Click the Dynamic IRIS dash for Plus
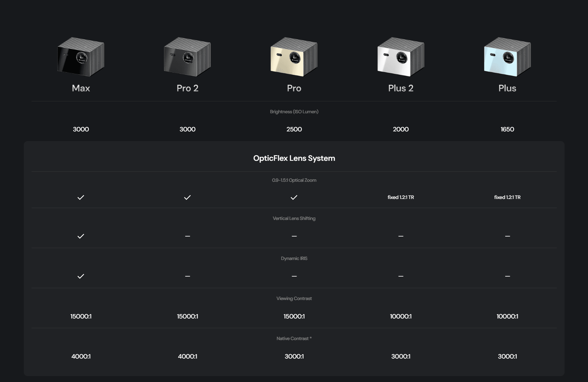 coord(507,276)
